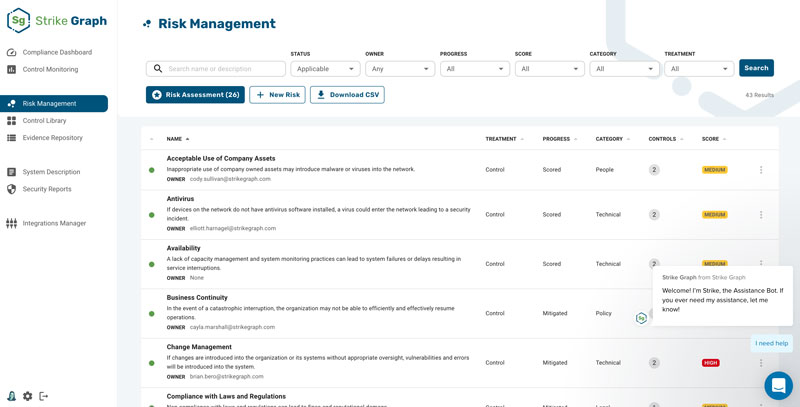The width and height of the screenshot is (800, 407).
Task: Open the Availability risk entry
Action: click(183, 248)
